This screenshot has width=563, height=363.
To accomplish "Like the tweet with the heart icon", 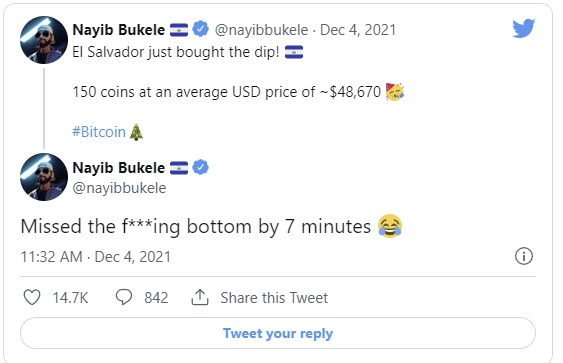I will [x=32, y=297].
